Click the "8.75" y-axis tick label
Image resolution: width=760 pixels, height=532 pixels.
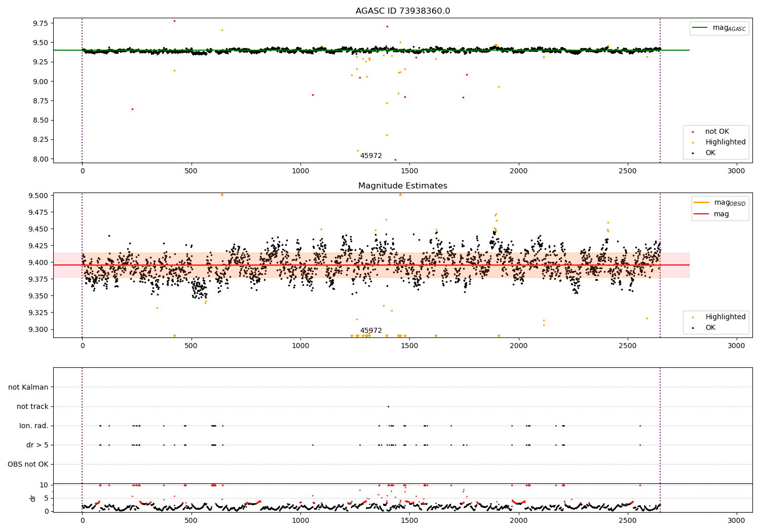41,101
